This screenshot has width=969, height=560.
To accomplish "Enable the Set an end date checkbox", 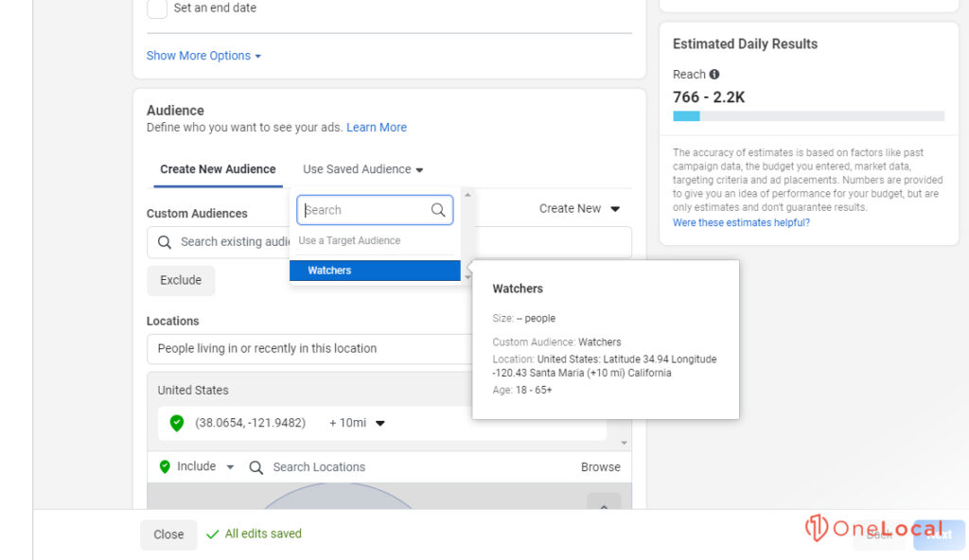I will [x=155, y=9].
